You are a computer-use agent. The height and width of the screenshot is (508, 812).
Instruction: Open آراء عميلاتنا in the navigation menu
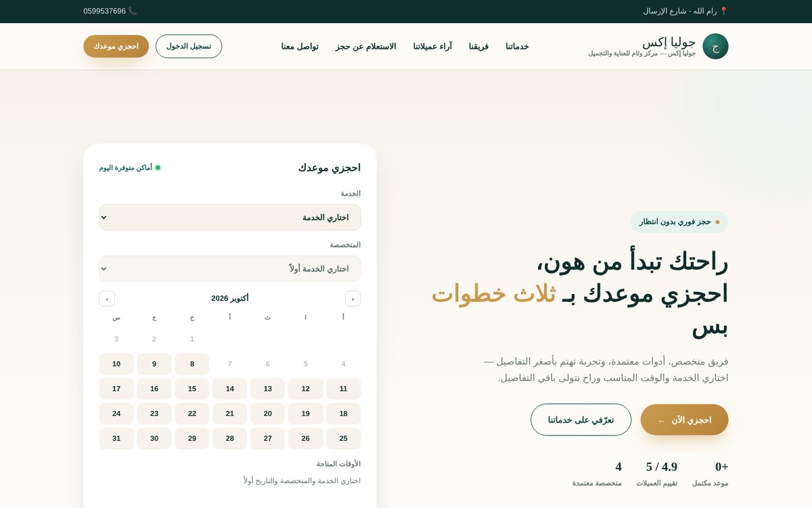432,46
